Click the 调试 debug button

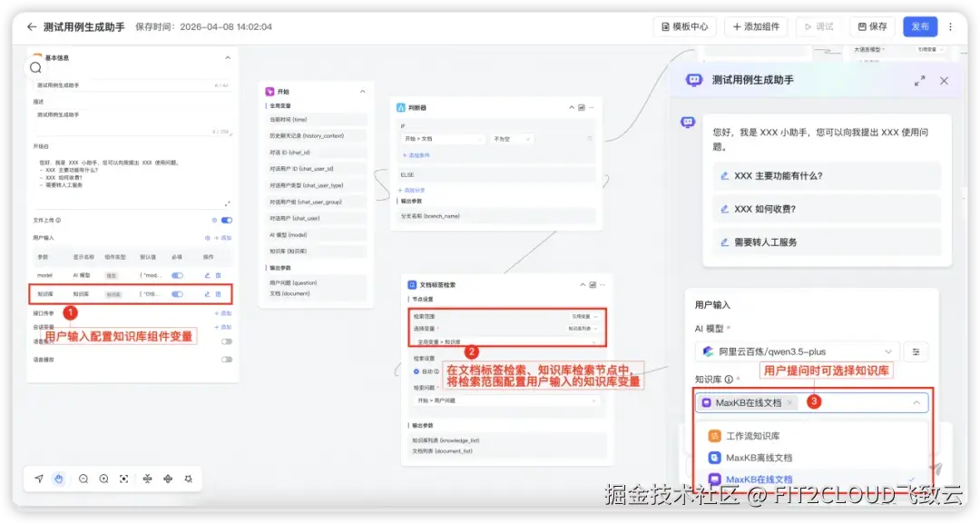click(x=818, y=27)
